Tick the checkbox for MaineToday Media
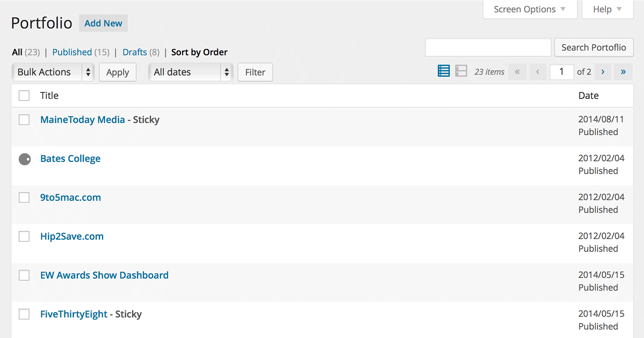Image resolution: width=644 pixels, height=338 pixels. pos(24,120)
